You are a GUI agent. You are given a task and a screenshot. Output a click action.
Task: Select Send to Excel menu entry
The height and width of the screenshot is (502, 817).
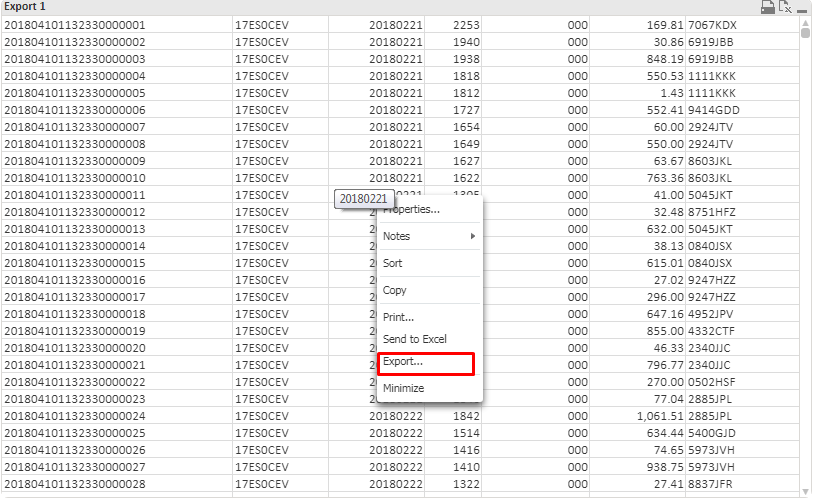coord(415,339)
